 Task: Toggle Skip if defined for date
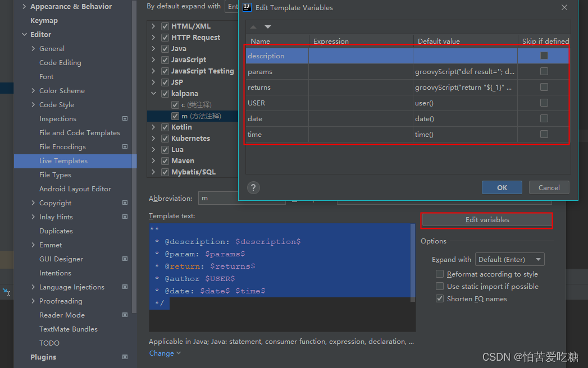(544, 118)
